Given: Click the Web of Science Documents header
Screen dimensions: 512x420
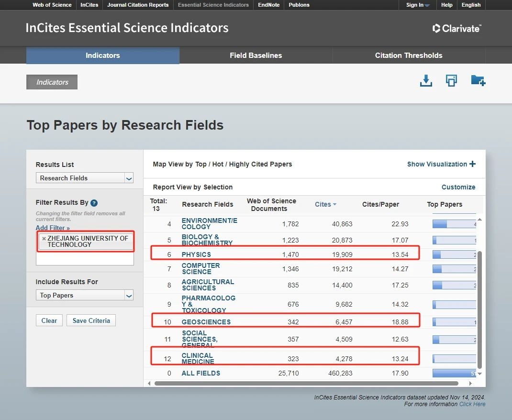Looking at the screenshot, I should pos(271,205).
